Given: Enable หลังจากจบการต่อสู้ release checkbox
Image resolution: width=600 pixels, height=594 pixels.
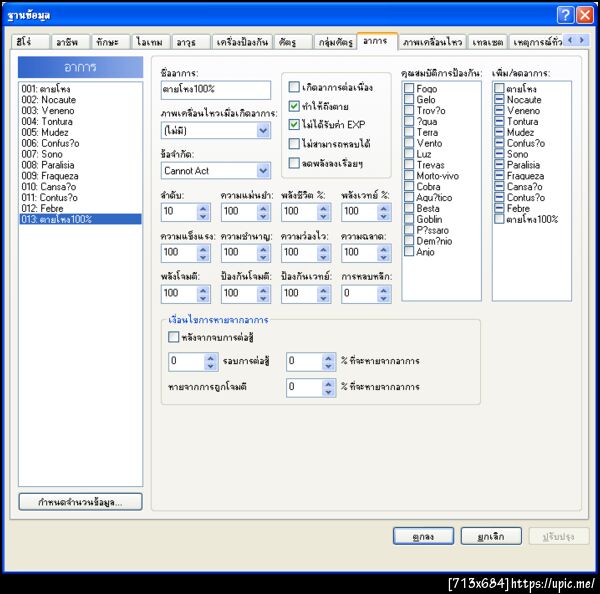Looking at the screenshot, I should click(x=173, y=337).
